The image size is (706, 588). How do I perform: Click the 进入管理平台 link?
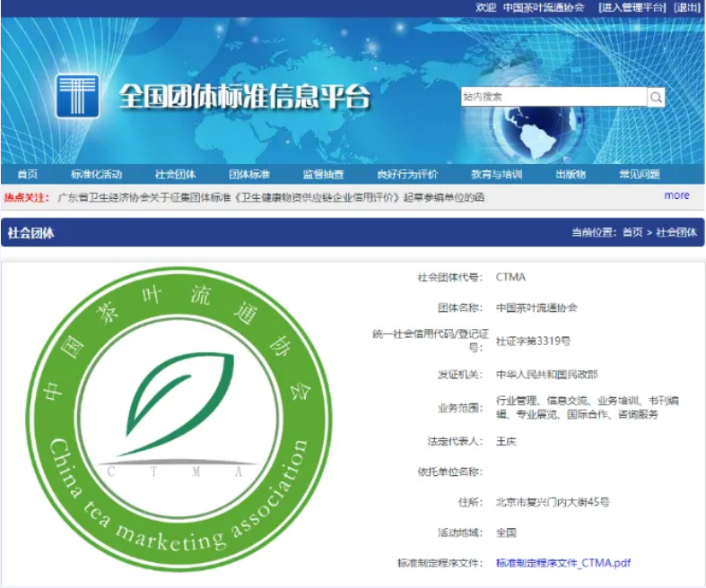632,7
